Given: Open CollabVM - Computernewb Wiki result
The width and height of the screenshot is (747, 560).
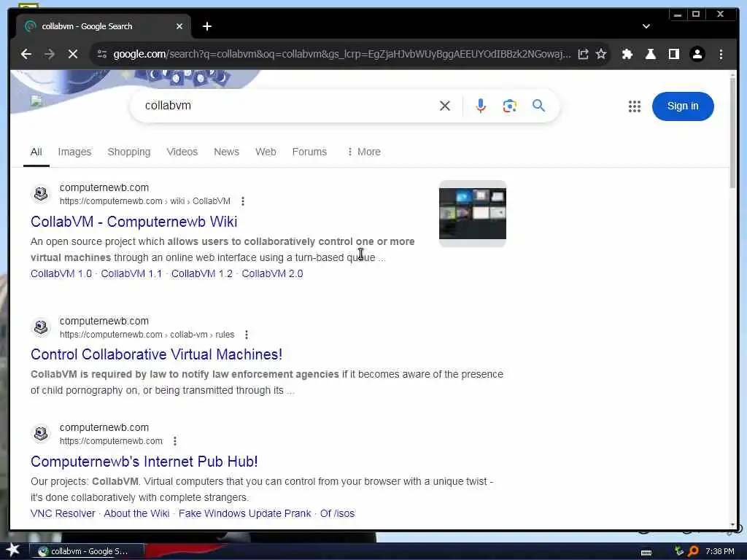Looking at the screenshot, I should 133,222.
